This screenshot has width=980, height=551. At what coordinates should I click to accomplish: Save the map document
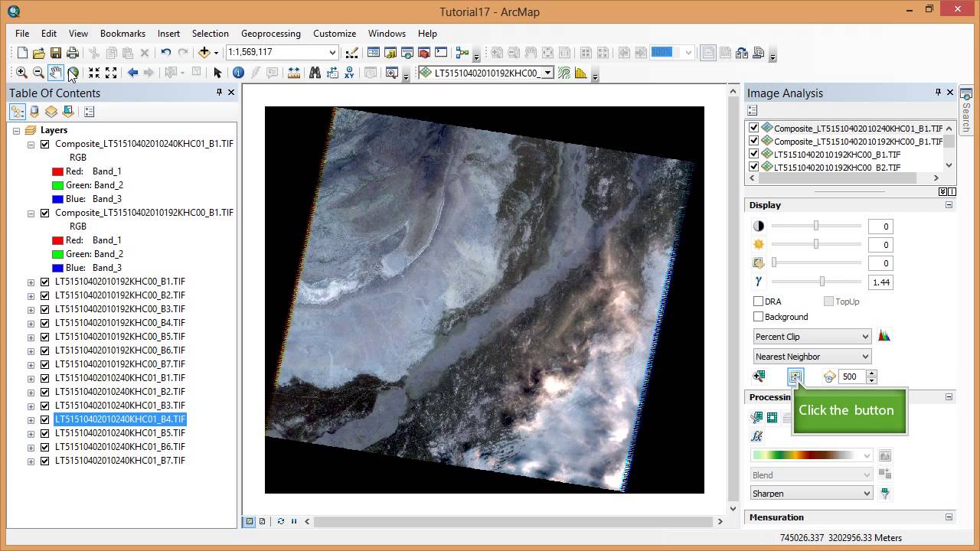[56, 53]
